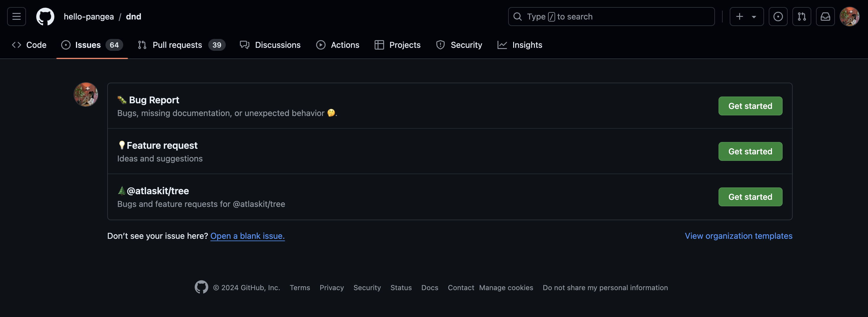868x317 pixels.
Task: Click the Bug Report title text
Action: coord(154,100)
